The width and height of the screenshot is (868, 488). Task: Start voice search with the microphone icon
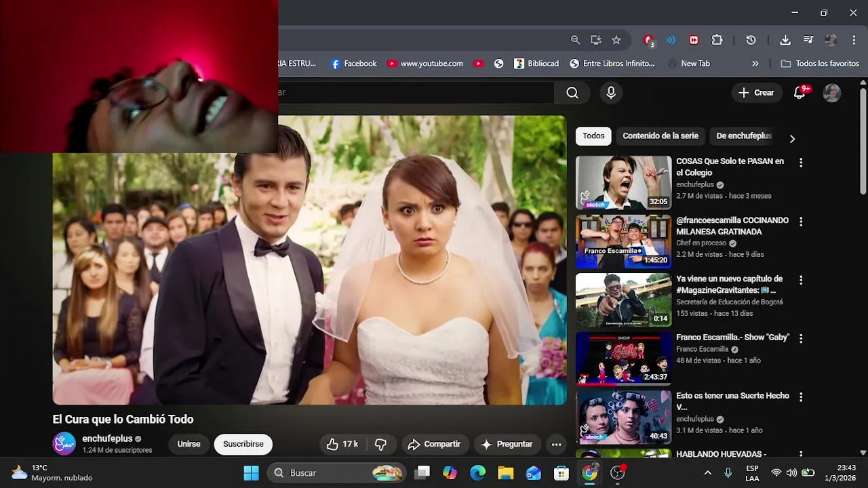[x=611, y=93]
